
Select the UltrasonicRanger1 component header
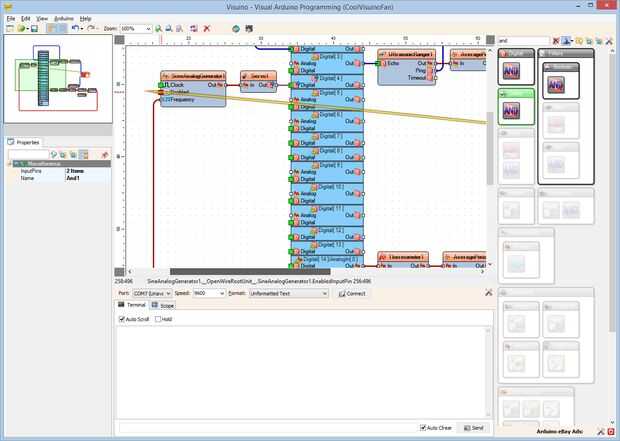pos(406,54)
